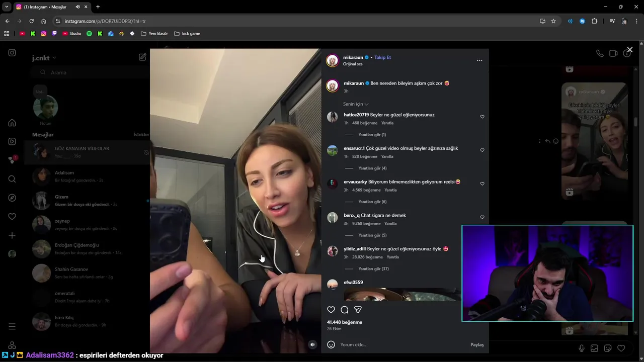Like hatice20719's comment

point(482,117)
